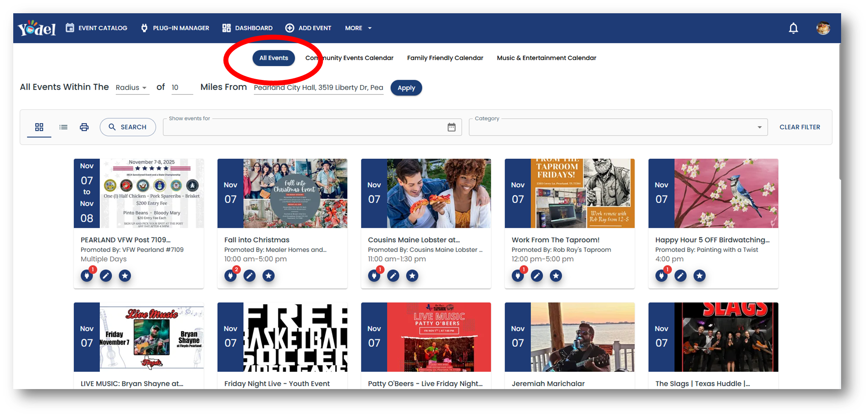Click the notification bell
The height and width of the screenshot is (416, 868).
(x=793, y=28)
